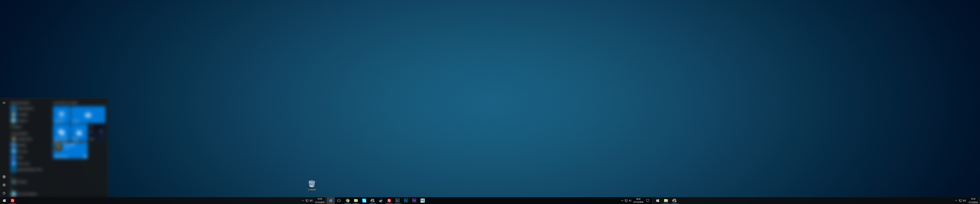The width and height of the screenshot is (980, 204).
Task: Launch Skype from the taskbar
Action: 364,201
